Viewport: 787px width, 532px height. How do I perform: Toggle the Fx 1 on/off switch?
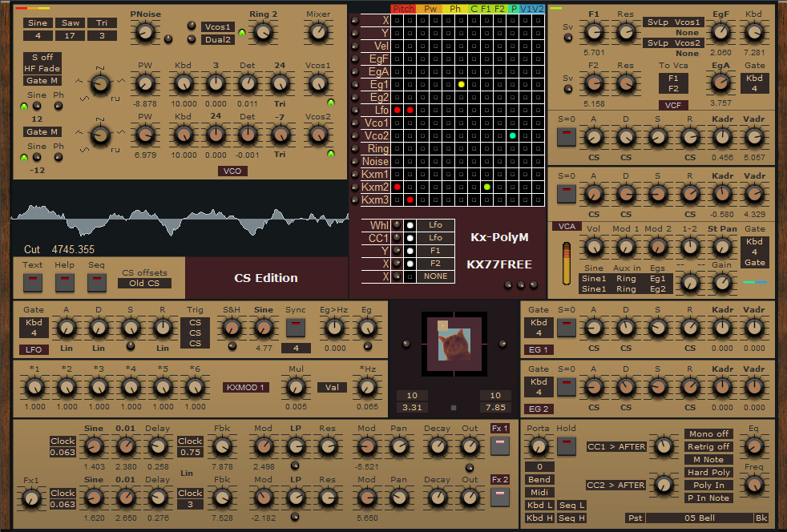tap(500, 445)
